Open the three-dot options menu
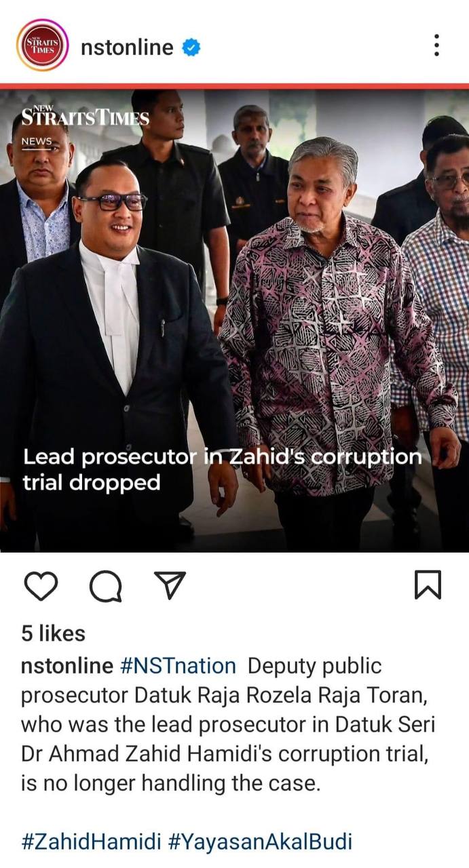Viewport: 469px width, 868px height. [436, 45]
